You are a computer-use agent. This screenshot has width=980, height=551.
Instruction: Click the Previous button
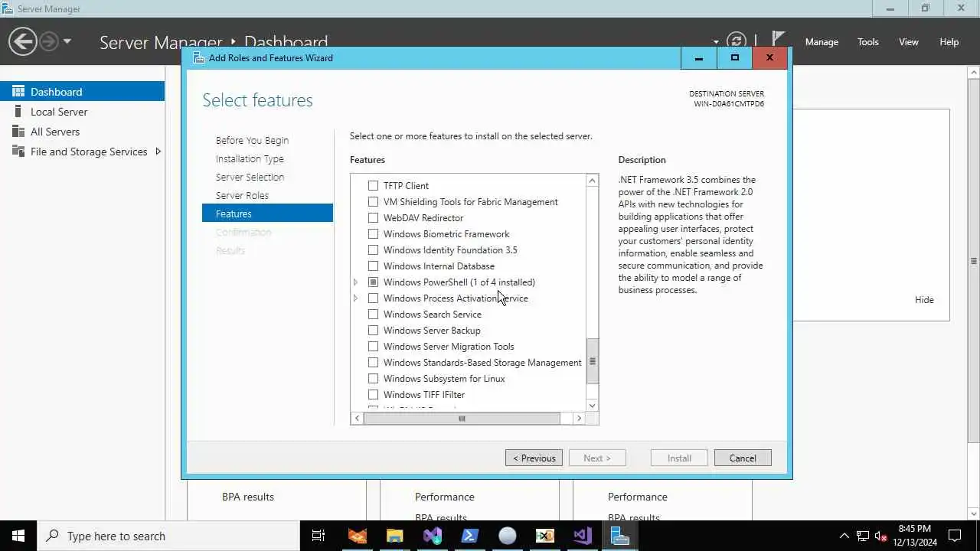(534, 458)
